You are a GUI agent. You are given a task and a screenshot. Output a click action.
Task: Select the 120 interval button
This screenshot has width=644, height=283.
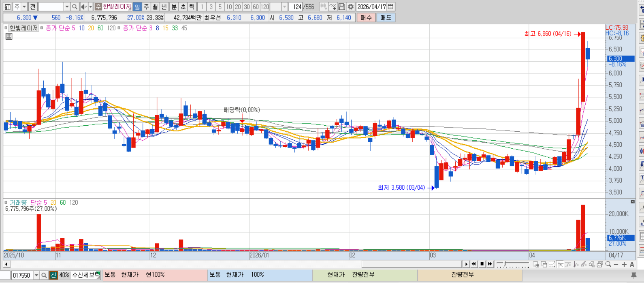pos(265,7)
